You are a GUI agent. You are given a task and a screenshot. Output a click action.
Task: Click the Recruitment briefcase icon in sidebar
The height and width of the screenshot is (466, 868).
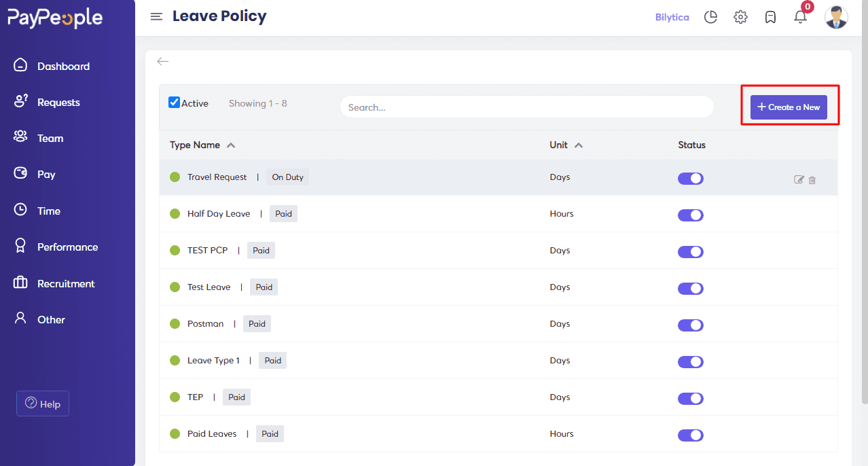[21, 283]
